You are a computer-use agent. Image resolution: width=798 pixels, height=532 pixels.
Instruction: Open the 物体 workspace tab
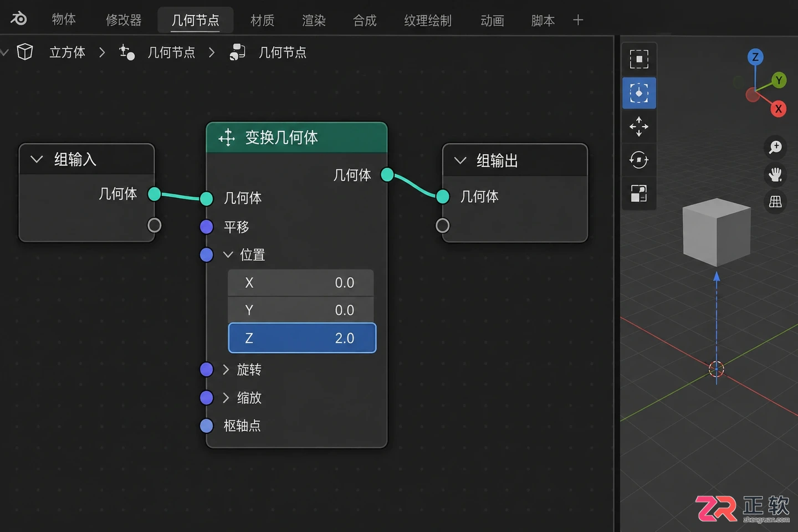[x=64, y=19]
